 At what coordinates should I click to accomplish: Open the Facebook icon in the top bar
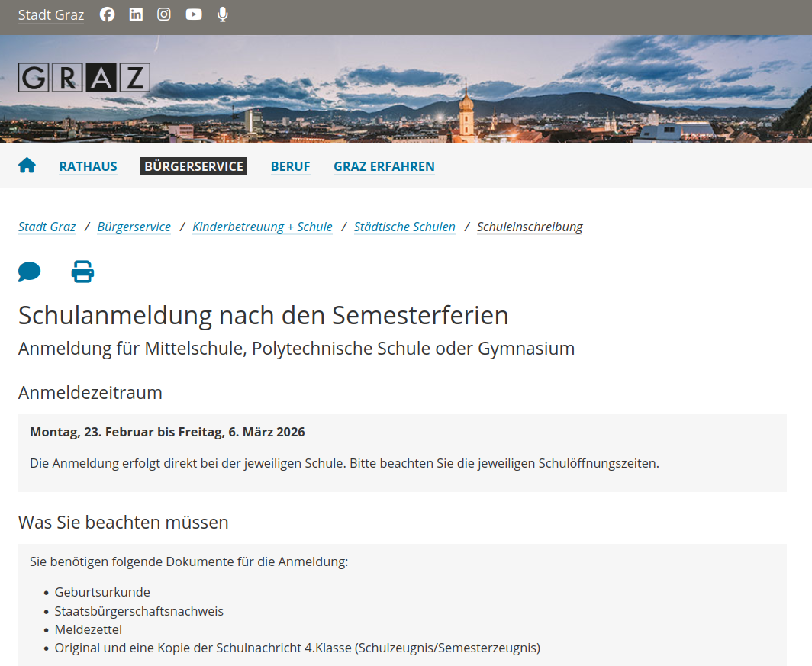(x=107, y=14)
